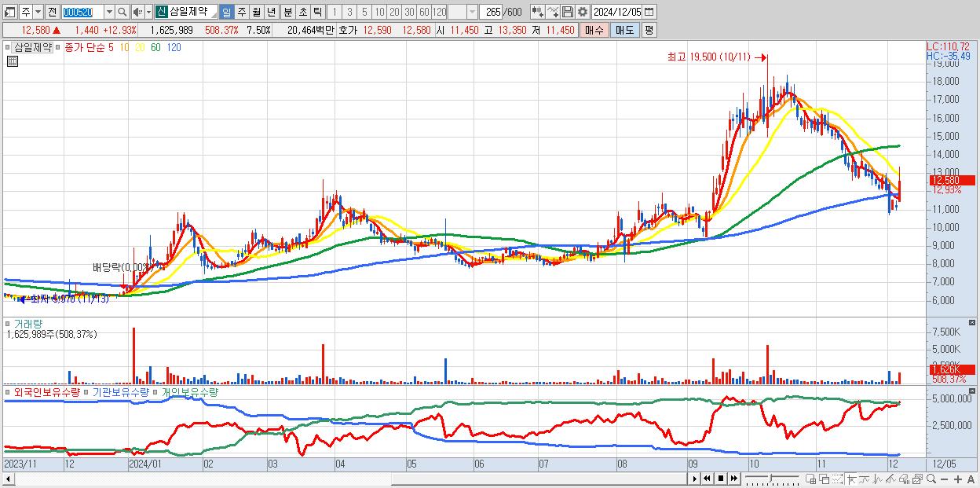Expand the 외국인보유수량 panel corner button
980x488 pixels.
[973, 391]
